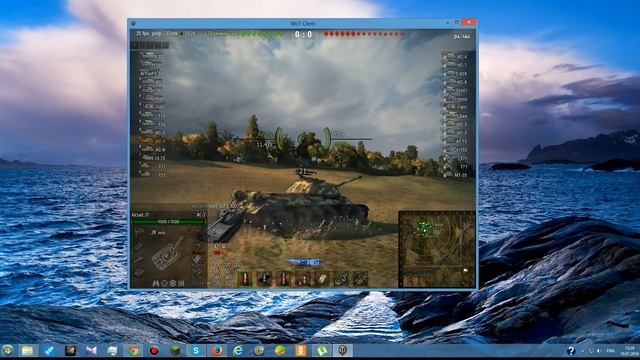The image size is (640, 360).
Task: Launch Visual Studio from the taskbar
Action: coord(91,350)
